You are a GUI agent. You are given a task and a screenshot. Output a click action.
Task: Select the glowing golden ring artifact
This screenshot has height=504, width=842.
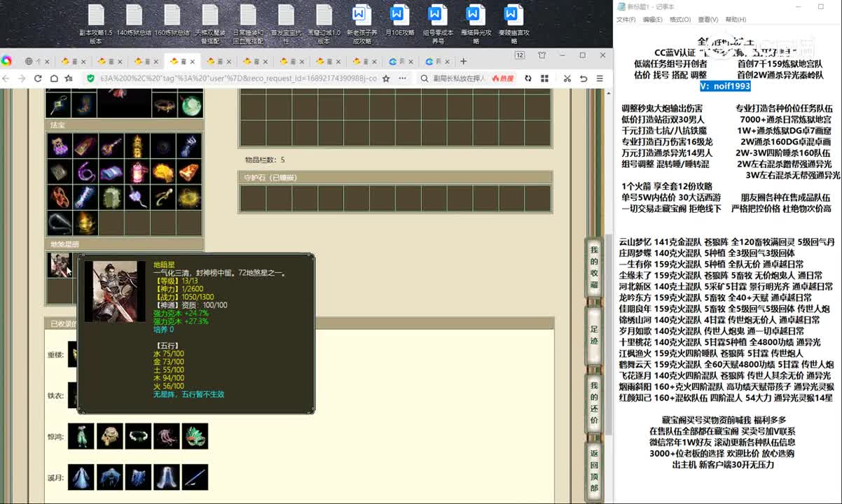[189, 198]
